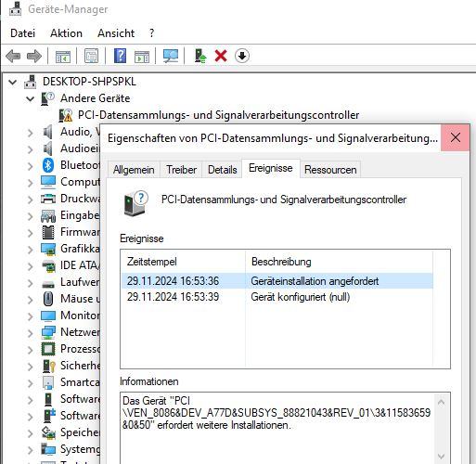The height and width of the screenshot is (464, 476).
Task: Expand the Prozessoren category
Action: [30, 349]
